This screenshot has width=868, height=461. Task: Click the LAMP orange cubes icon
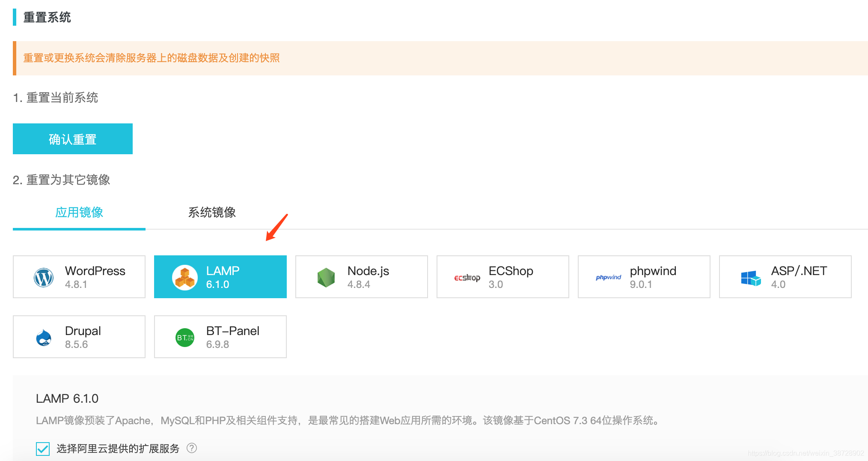[185, 277]
